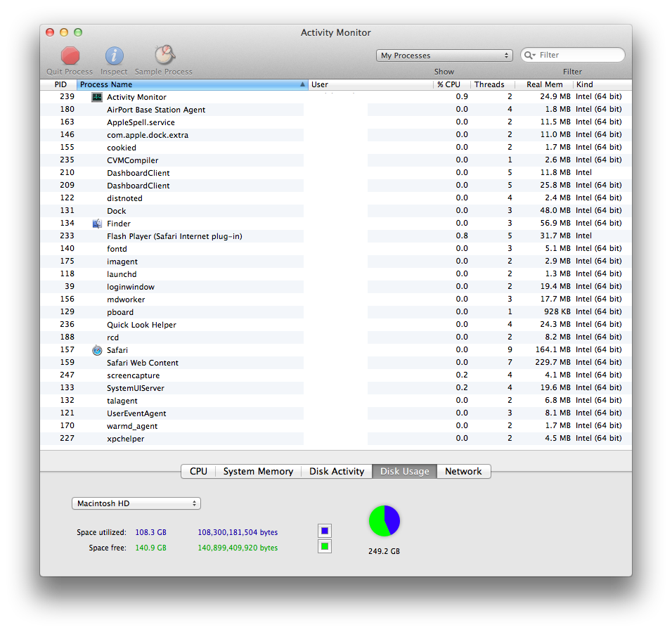This screenshot has width=672, height=632.
Task: Open the Inspect info icon
Action: coord(115,56)
